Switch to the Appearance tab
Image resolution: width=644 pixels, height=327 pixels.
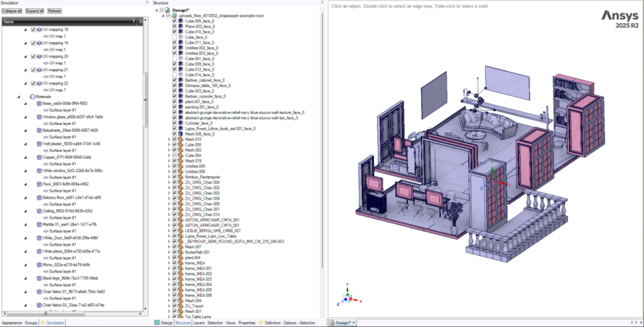click(12, 323)
